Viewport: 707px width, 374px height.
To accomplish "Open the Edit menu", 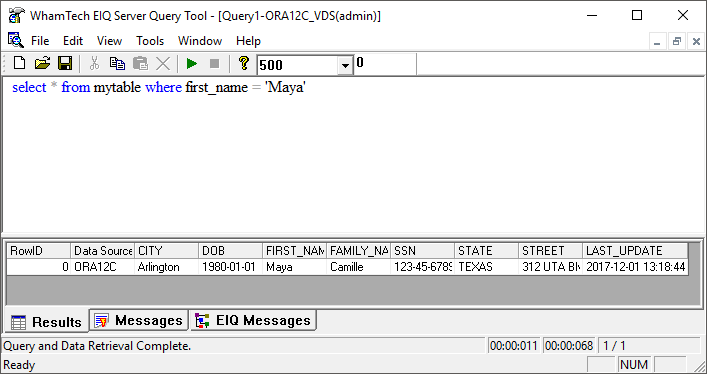I will (73, 41).
